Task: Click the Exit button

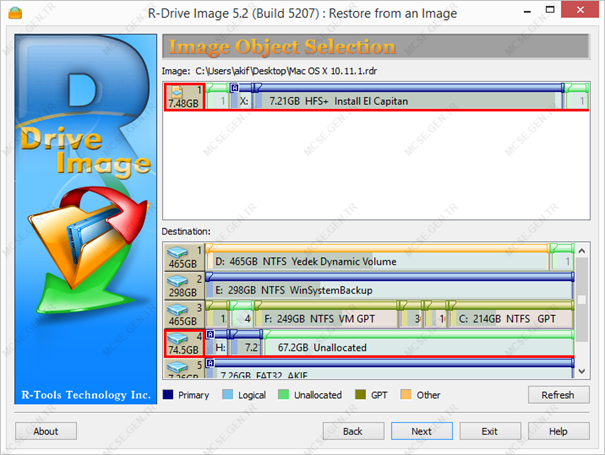Action: pos(490,431)
